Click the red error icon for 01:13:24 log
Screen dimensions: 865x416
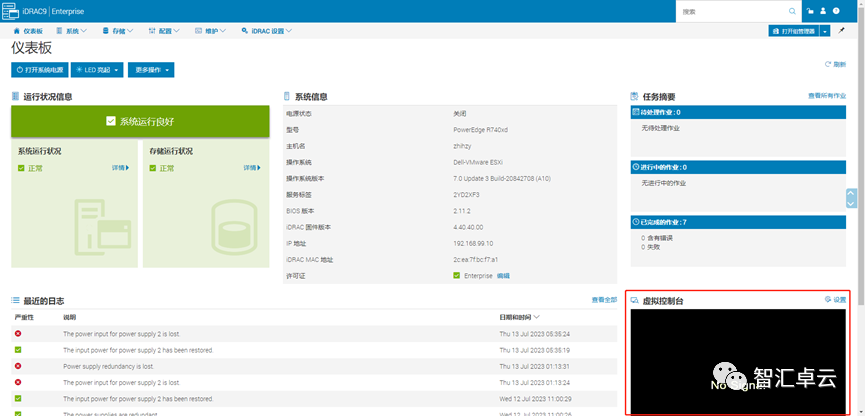click(x=18, y=382)
